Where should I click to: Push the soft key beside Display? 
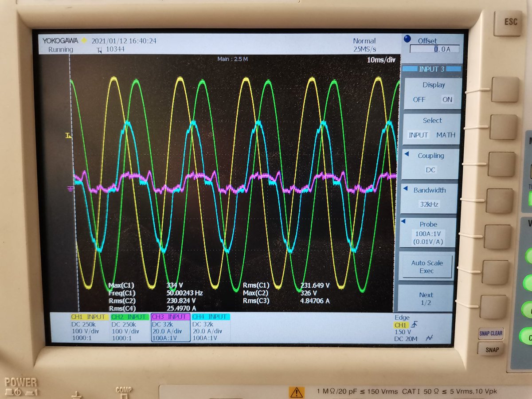(505, 89)
